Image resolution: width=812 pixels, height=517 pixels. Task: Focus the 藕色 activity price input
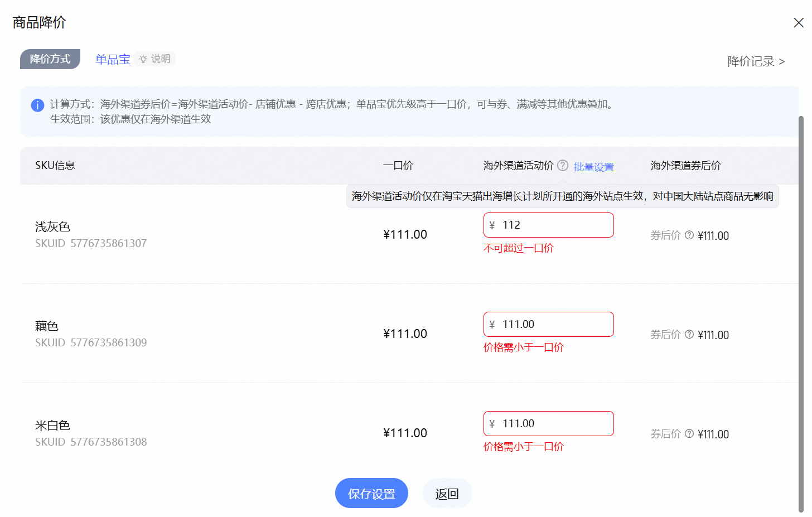(x=554, y=325)
